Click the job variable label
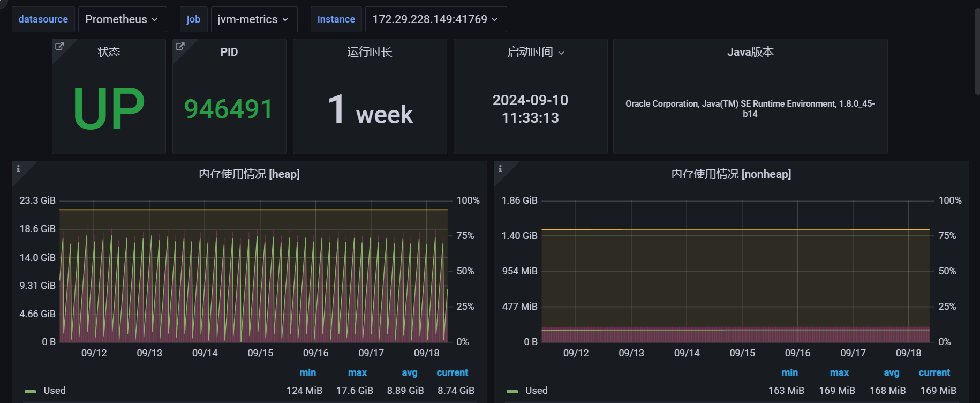Screen dimensions: 980x403 pos(193,19)
